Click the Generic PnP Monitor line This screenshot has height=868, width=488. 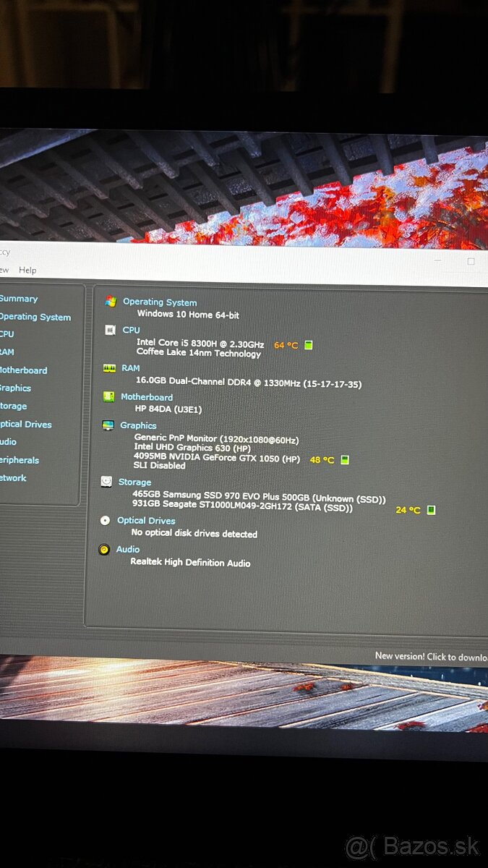click(x=216, y=440)
